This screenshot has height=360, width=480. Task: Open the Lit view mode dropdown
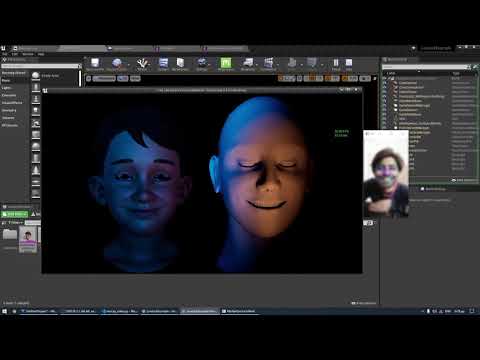point(123,79)
